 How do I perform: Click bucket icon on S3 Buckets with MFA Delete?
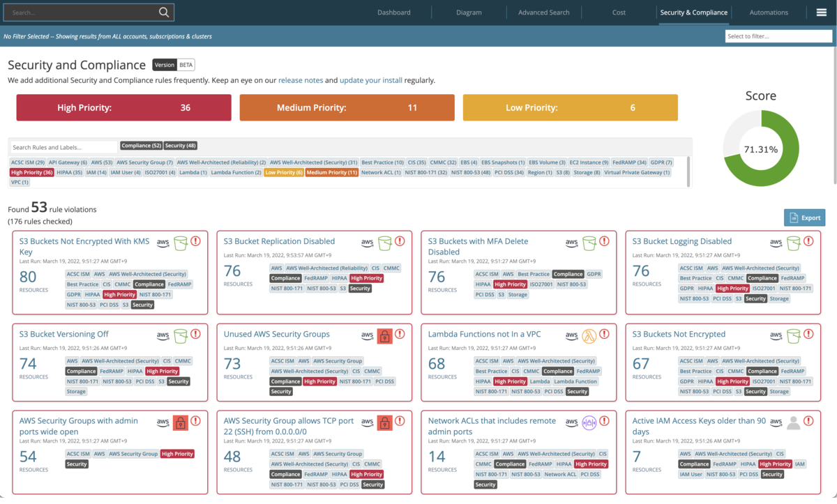[589, 243]
